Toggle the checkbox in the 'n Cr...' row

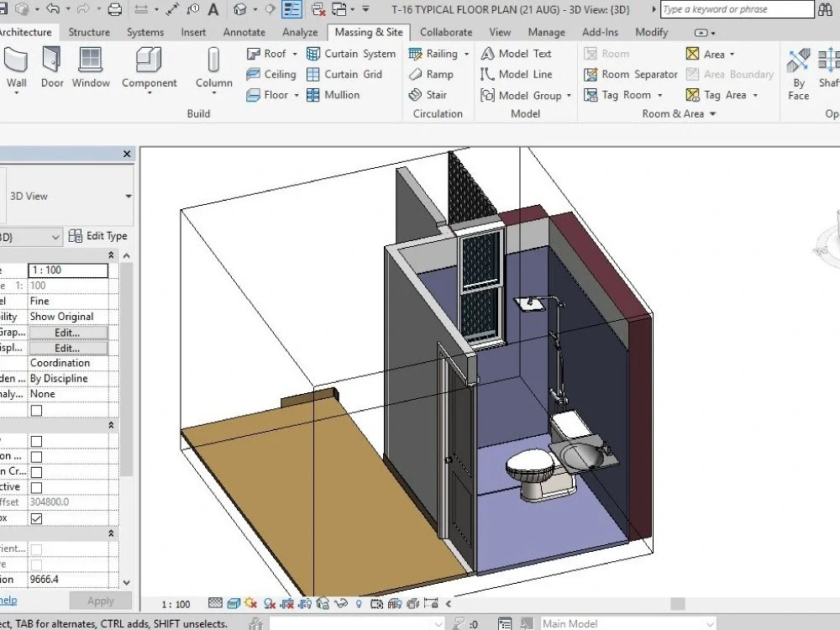(x=36, y=472)
